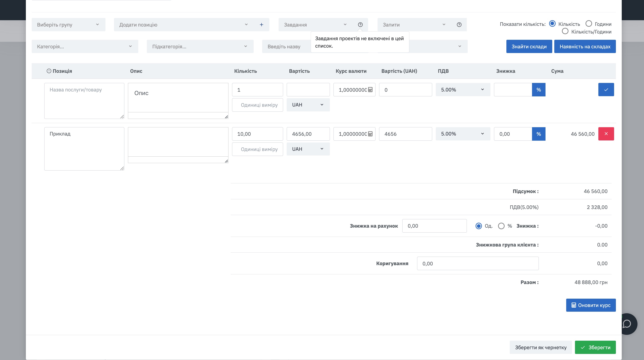Click the Коригування input field
Viewport: 644px width, 360px height.
coord(478,263)
